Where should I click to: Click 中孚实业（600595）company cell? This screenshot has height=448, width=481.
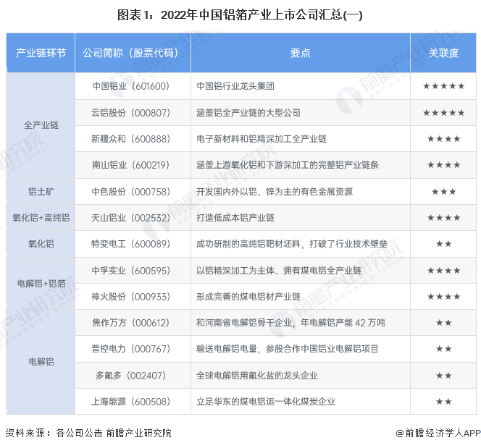(133, 271)
